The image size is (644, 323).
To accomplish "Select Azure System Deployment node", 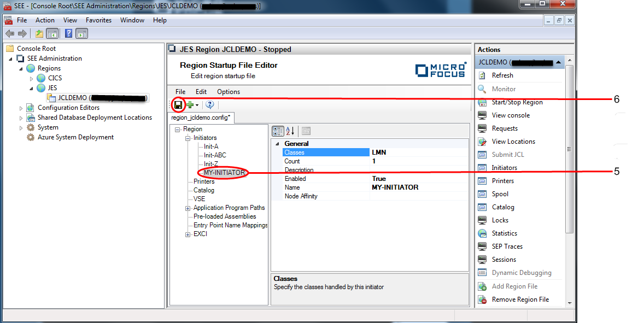I will (75, 138).
